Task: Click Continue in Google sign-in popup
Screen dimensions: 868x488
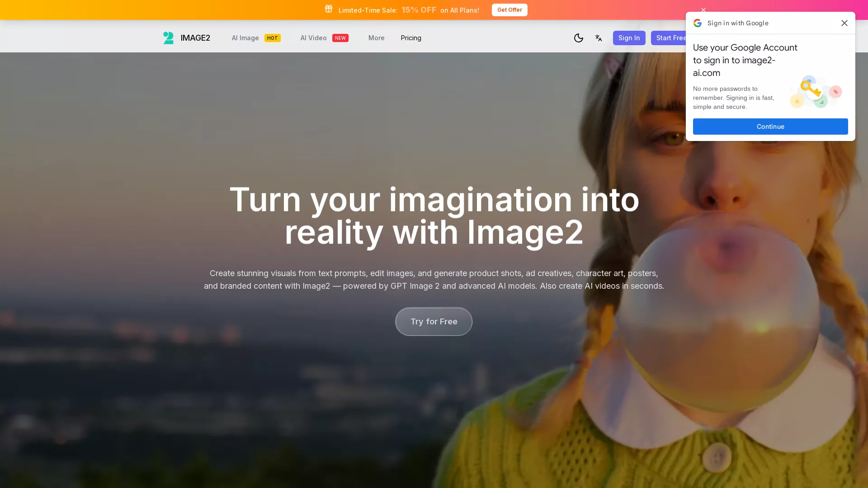Action: click(770, 127)
